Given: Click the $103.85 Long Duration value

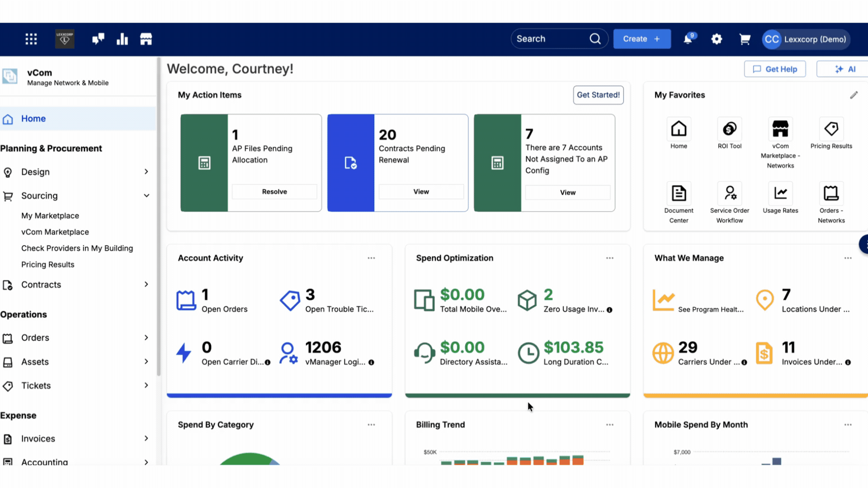Looking at the screenshot, I should [x=573, y=347].
